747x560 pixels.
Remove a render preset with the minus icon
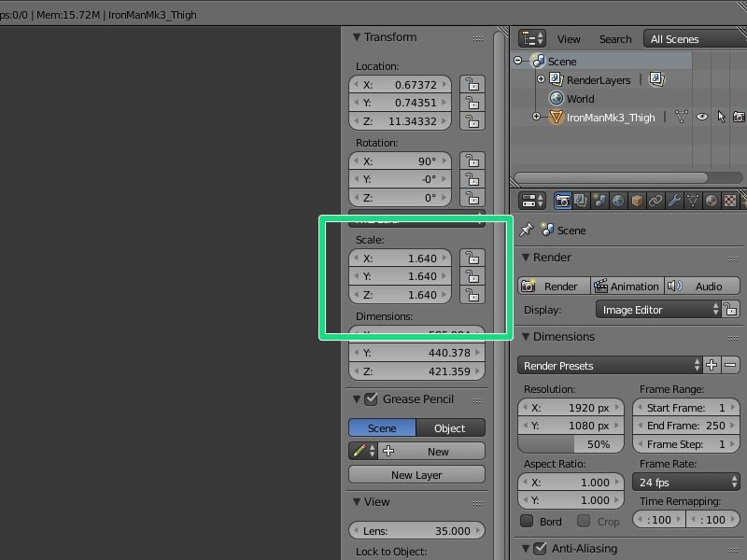pyautogui.click(x=730, y=365)
